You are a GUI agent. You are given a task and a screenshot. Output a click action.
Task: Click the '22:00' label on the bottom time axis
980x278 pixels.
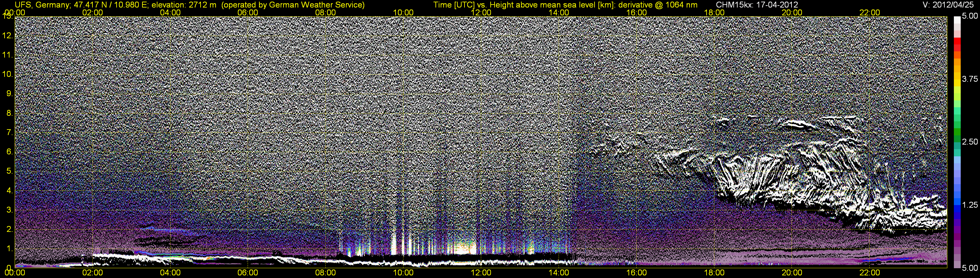[870, 273]
